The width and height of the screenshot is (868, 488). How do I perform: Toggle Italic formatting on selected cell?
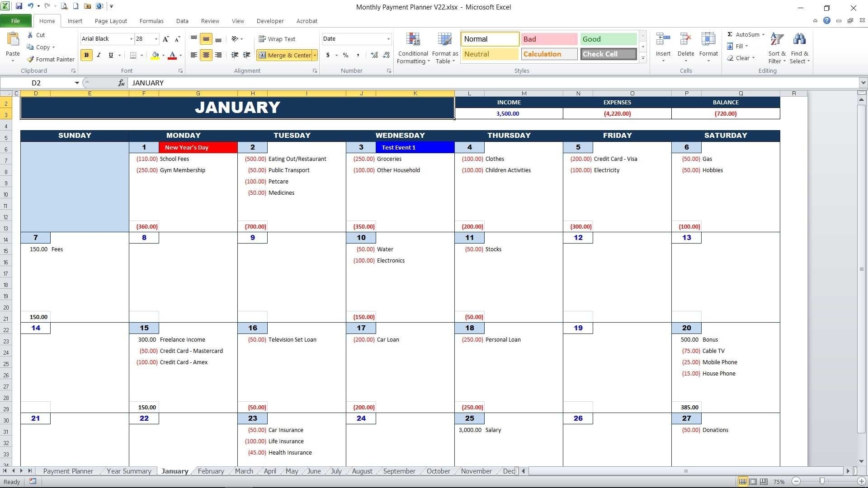pyautogui.click(x=99, y=55)
